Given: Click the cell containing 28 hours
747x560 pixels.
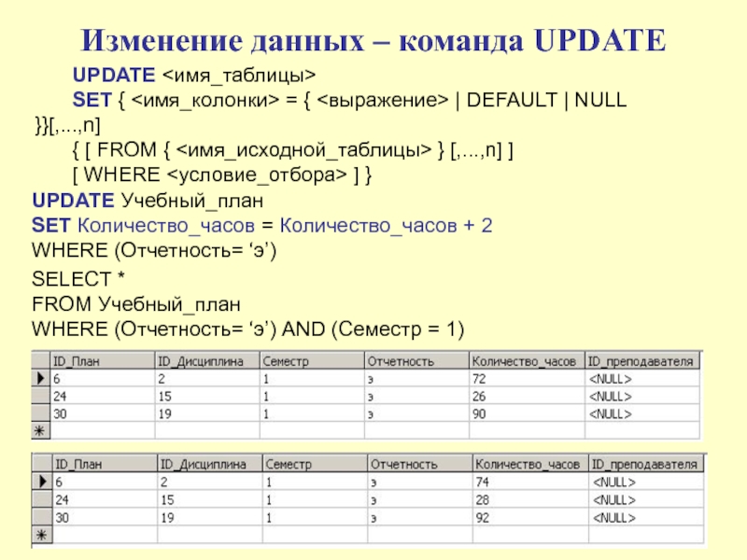Looking at the screenshot, I should pos(529,499).
